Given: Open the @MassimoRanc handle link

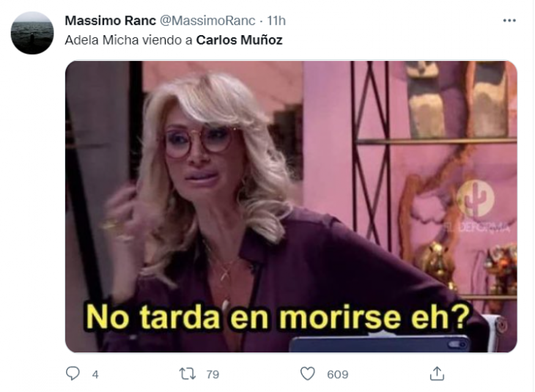Looking at the screenshot, I should point(207,21).
